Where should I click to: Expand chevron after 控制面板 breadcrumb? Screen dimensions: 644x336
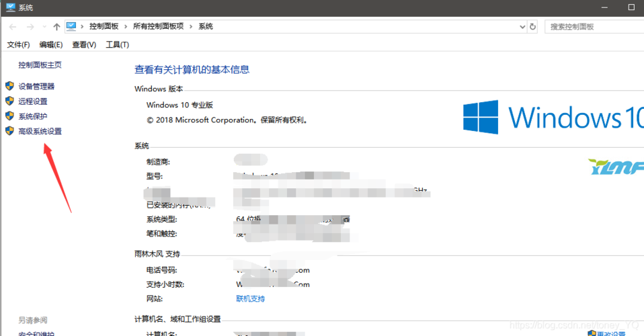126,27
